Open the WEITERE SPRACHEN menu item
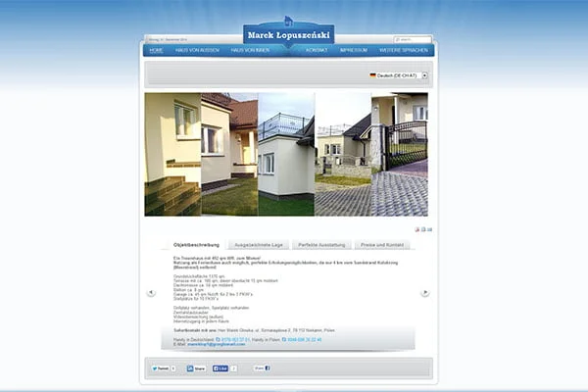 (x=404, y=50)
